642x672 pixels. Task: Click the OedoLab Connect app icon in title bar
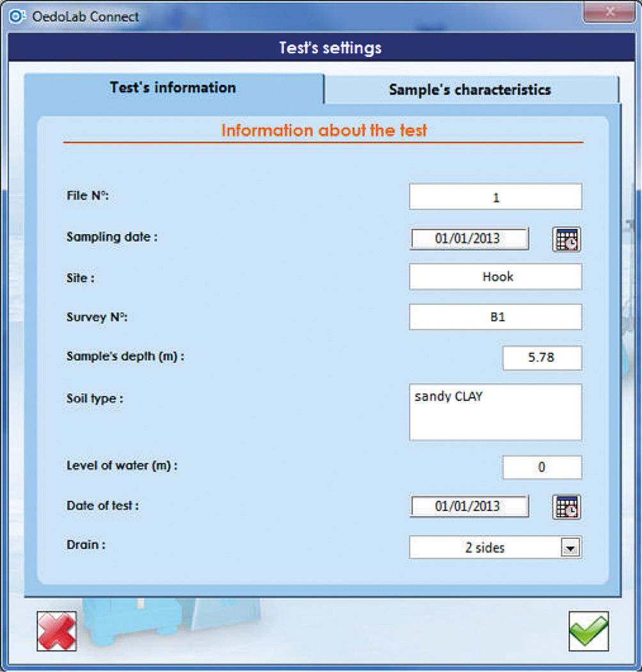(x=17, y=17)
